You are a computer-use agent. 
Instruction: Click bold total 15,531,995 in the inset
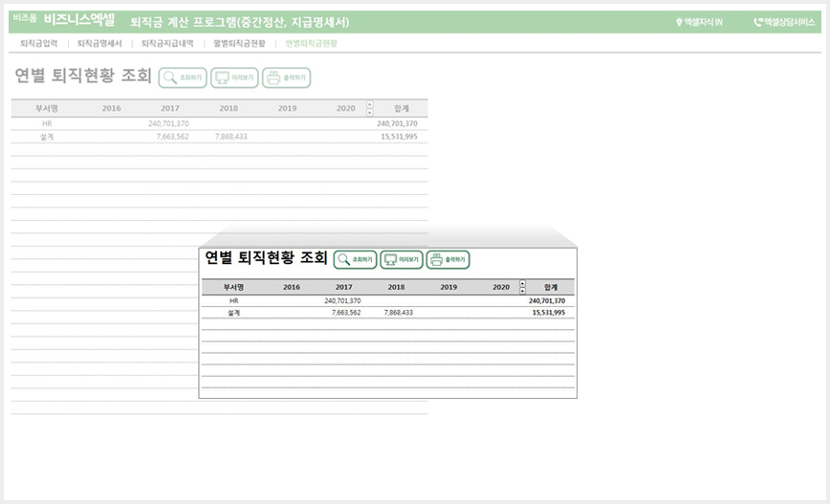point(549,313)
